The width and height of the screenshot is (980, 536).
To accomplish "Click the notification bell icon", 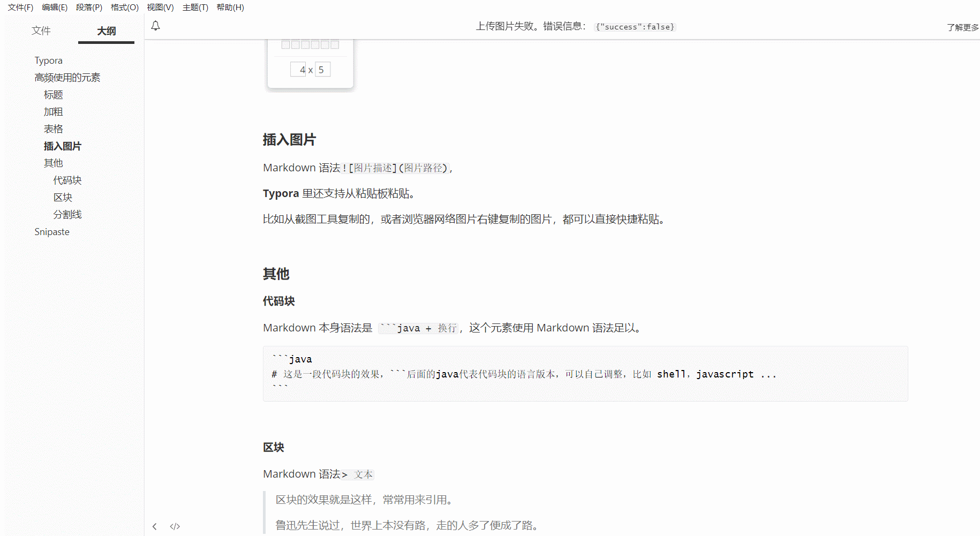I will point(155,26).
